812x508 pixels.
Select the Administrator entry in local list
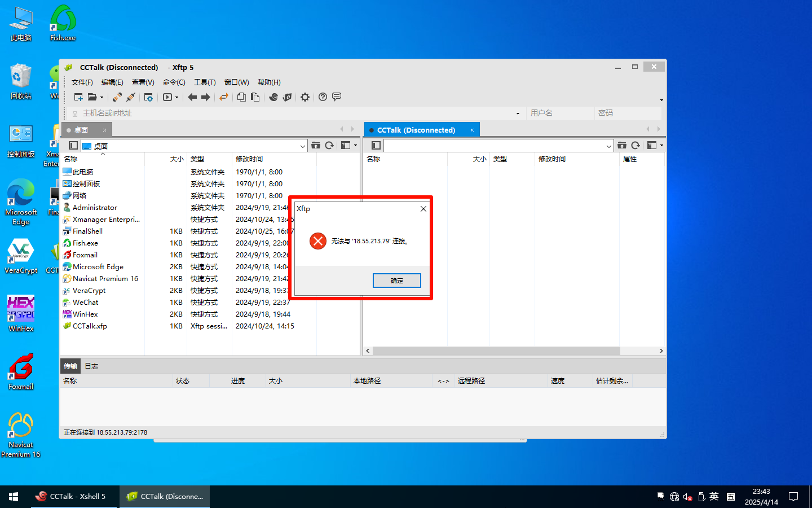coord(95,208)
